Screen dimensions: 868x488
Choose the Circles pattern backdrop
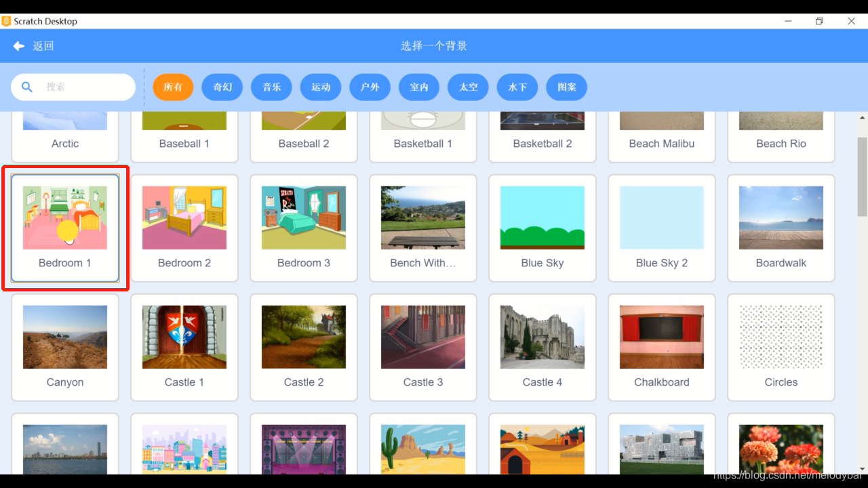point(781,348)
